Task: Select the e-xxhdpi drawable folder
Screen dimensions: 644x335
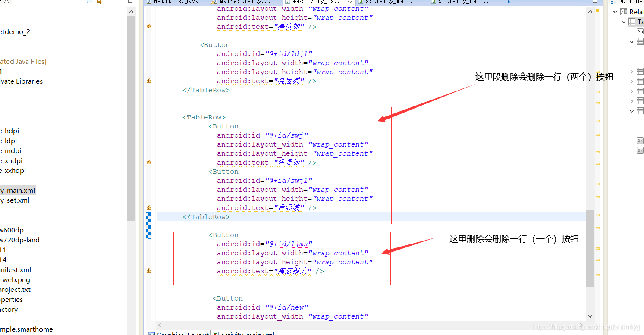Action: pos(13,171)
